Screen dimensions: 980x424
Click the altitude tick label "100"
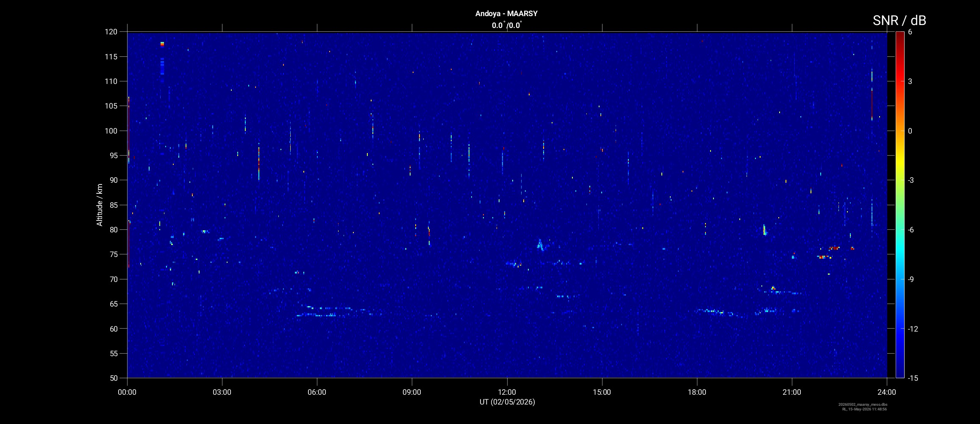[111, 131]
